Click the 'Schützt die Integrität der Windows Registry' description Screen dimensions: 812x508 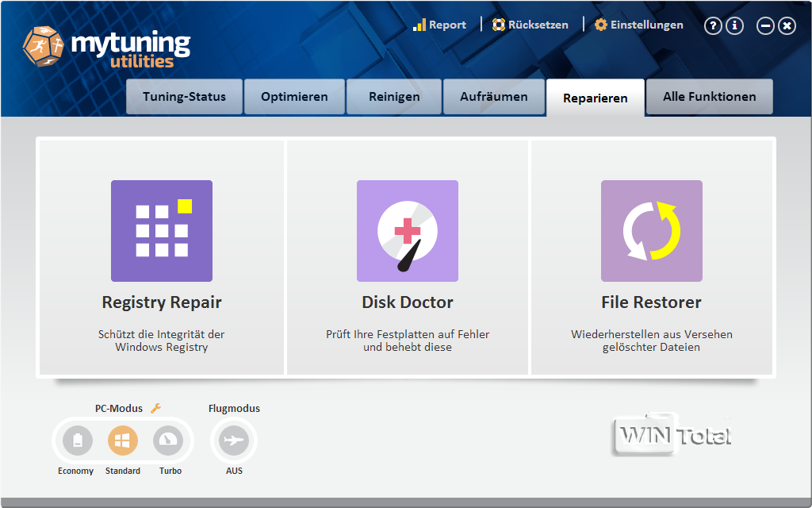point(162,341)
